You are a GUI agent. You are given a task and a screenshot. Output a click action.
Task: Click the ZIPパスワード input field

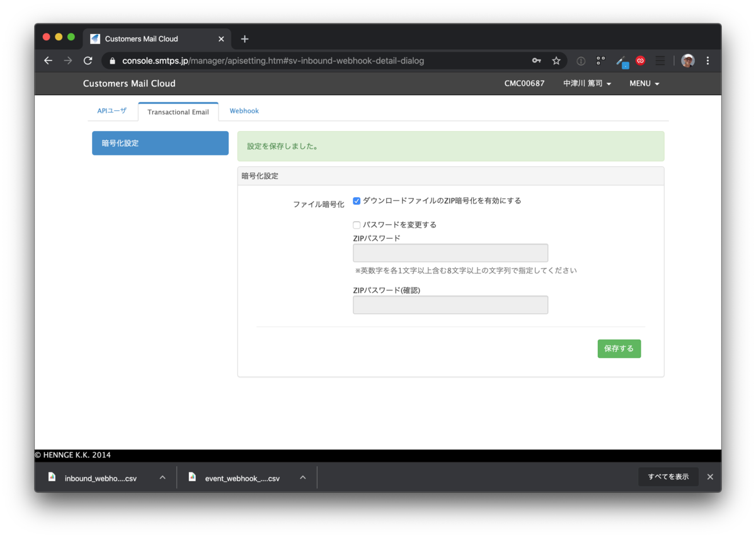tap(450, 253)
